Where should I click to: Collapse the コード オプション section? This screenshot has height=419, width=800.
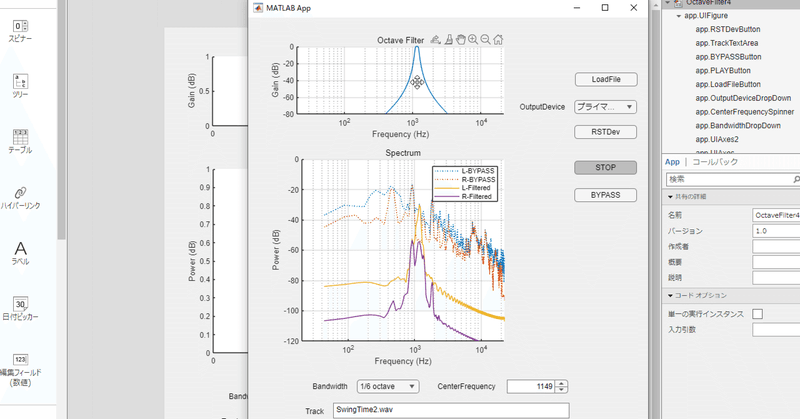[670, 295]
